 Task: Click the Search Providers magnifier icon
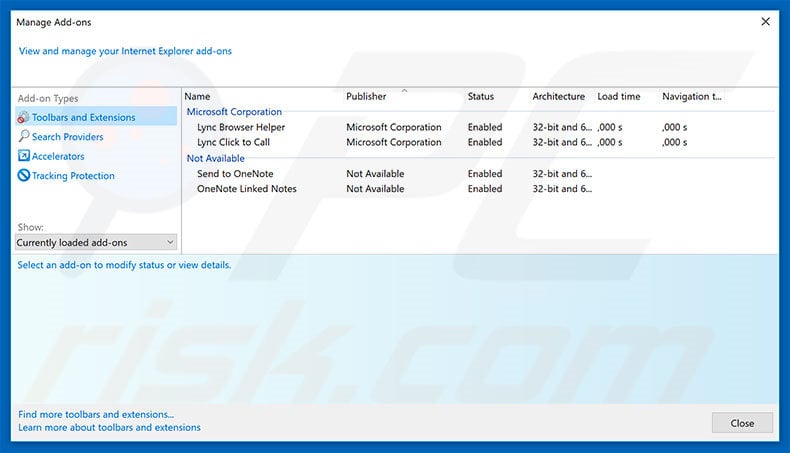point(23,137)
